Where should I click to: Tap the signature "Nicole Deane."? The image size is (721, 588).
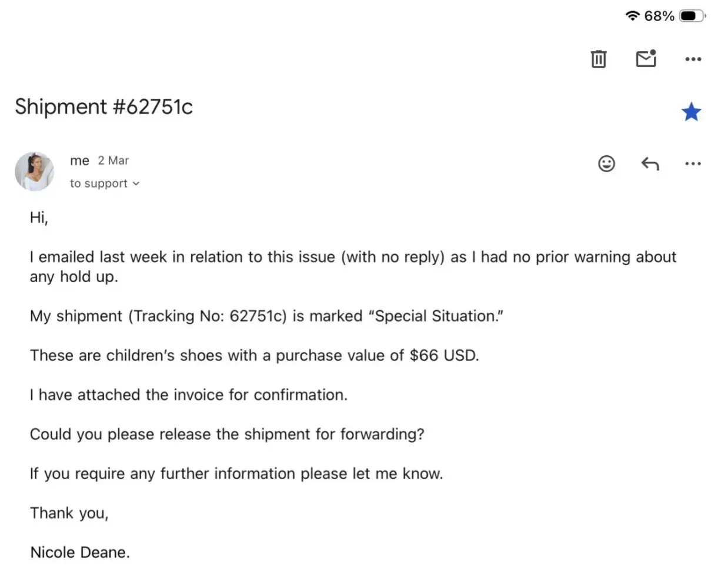79,553
